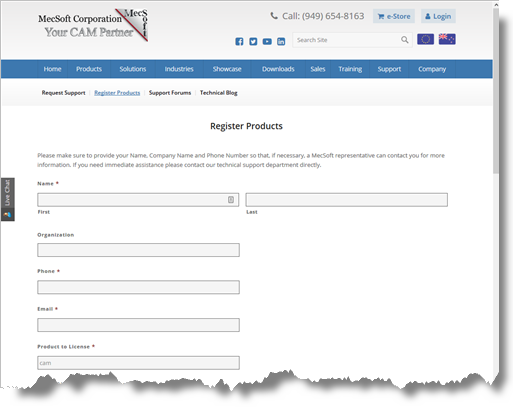Select the Australia flag icon
513x407 pixels.
click(x=447, y=39)
